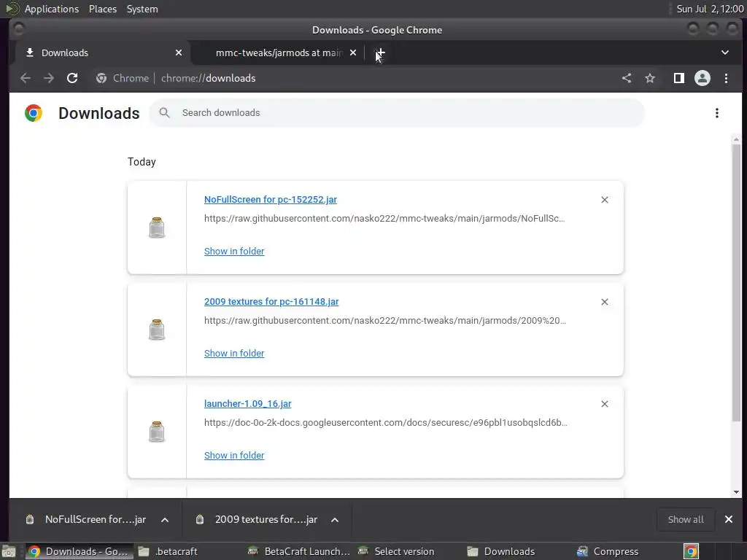Show 2009 textures jar in folder
The height and width of the screenshot is (560, 747).
[x=234, y=354]
